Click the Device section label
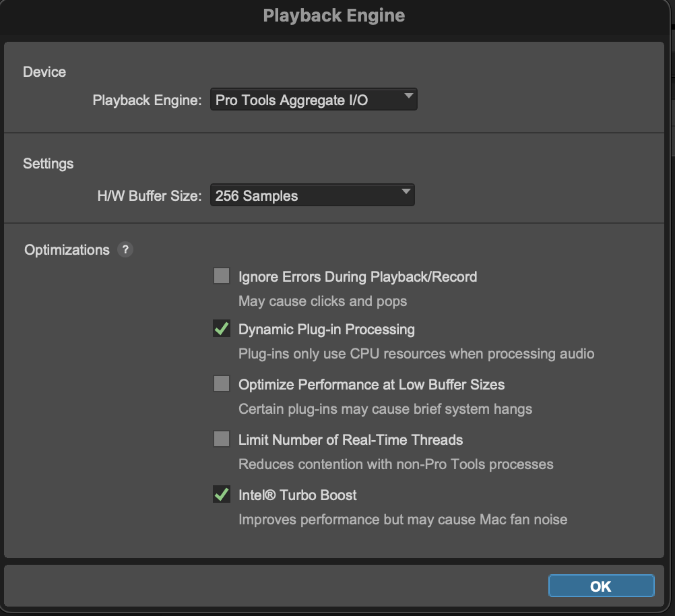This screenshot has width=675, height=616. [x=44, y=72]
